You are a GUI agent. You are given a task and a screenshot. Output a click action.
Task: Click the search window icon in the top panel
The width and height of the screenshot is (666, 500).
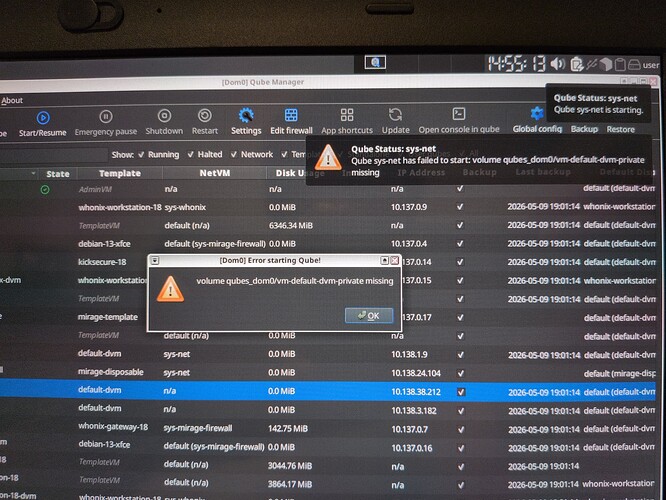375,62
